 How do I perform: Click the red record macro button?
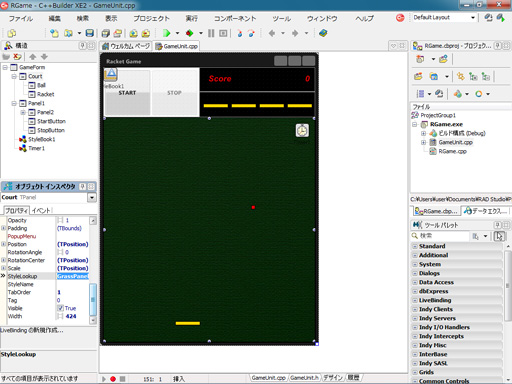113,379
